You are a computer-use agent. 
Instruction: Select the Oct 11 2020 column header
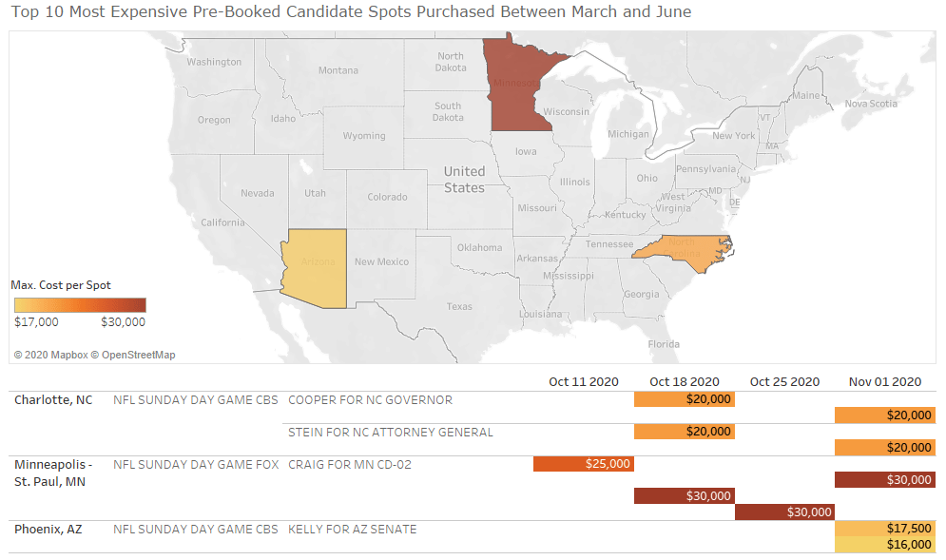click(583, 382)
